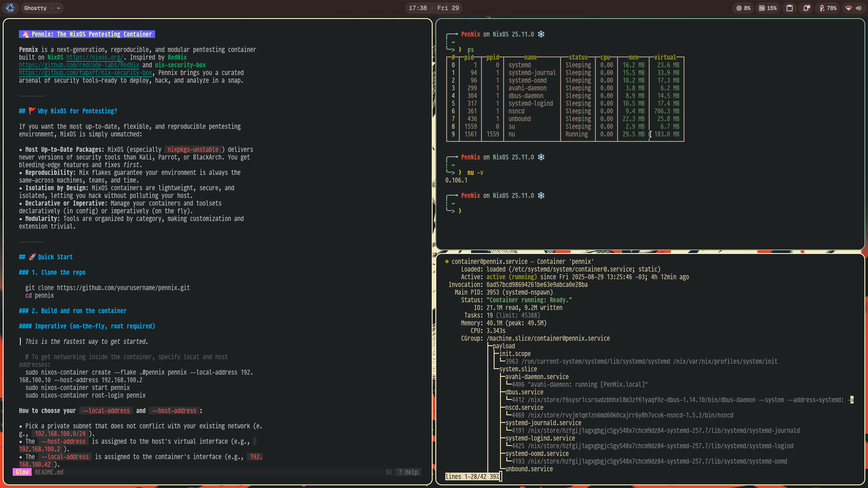
Task: Open the clipboard manager icon
Action: pos(789,8)
